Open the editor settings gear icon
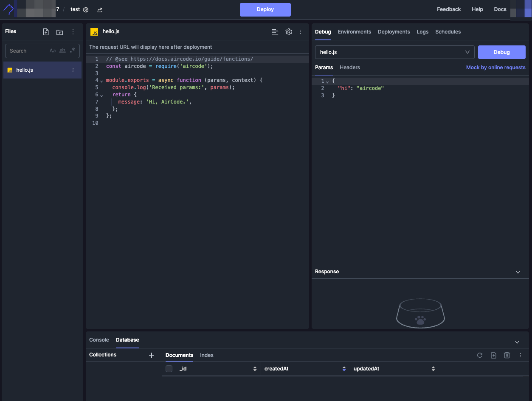The width and height of the screenshot is (532, 401). tap(289, 32)
